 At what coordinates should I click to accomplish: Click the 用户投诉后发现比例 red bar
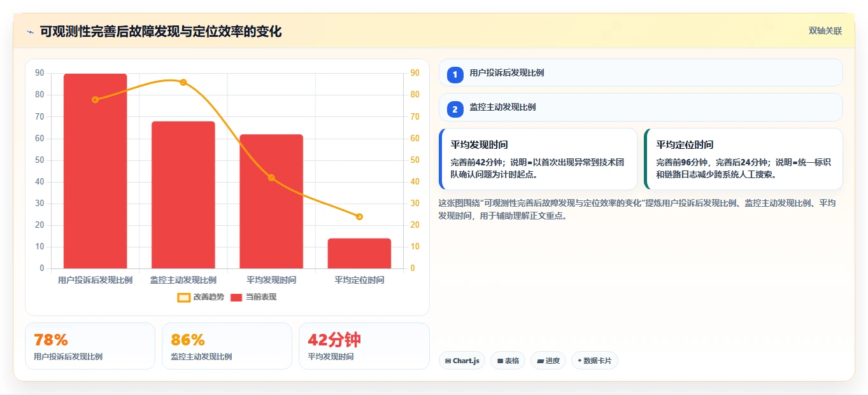click(95, 171)
